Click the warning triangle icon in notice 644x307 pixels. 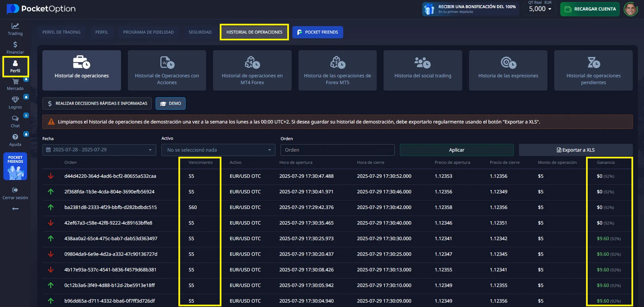click(x=51, y=122)
